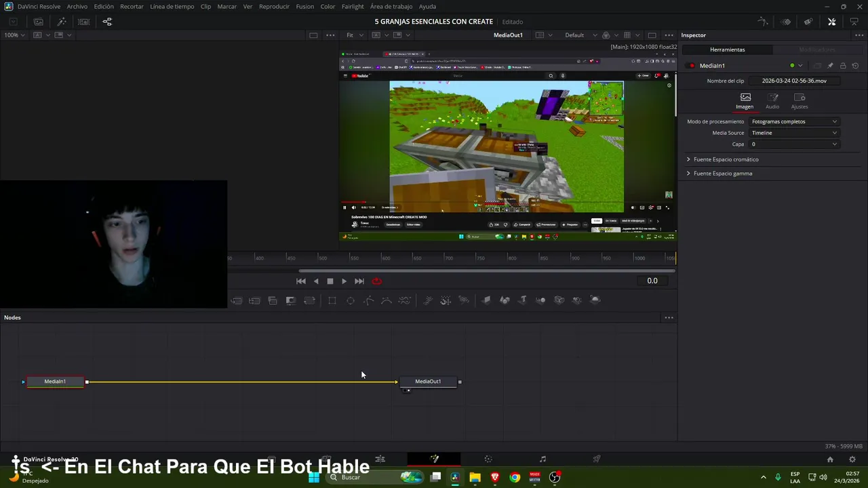Add a pEmitter particle node
Viewport: 868px width, 488px height.
(428, 300)
